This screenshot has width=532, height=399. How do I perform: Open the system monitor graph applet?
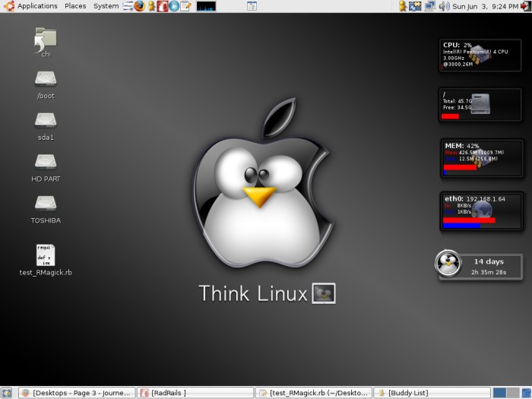(206, 6)
